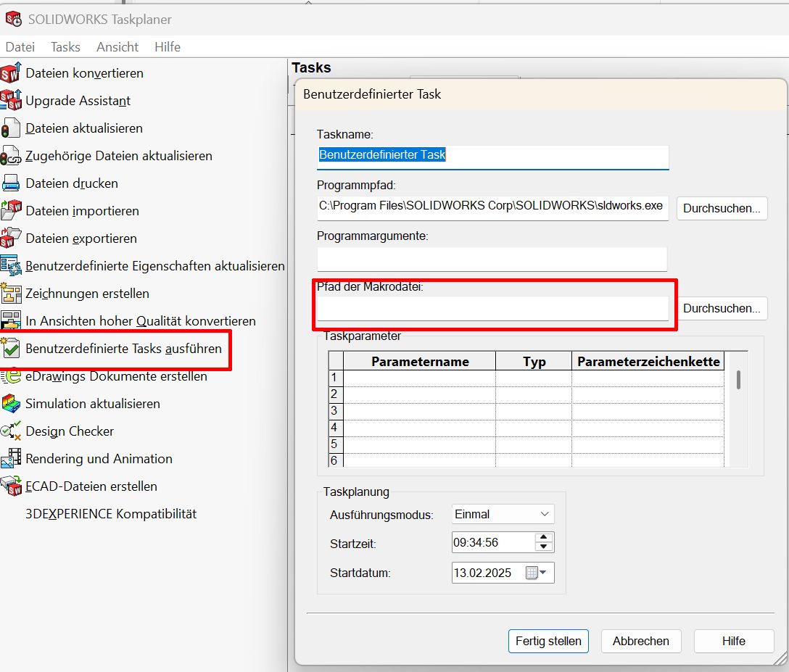Image resolution: width=789 pixels, height=672 pixels.
Task: Click Parametername cell in row 2
Action: (420, 394)
